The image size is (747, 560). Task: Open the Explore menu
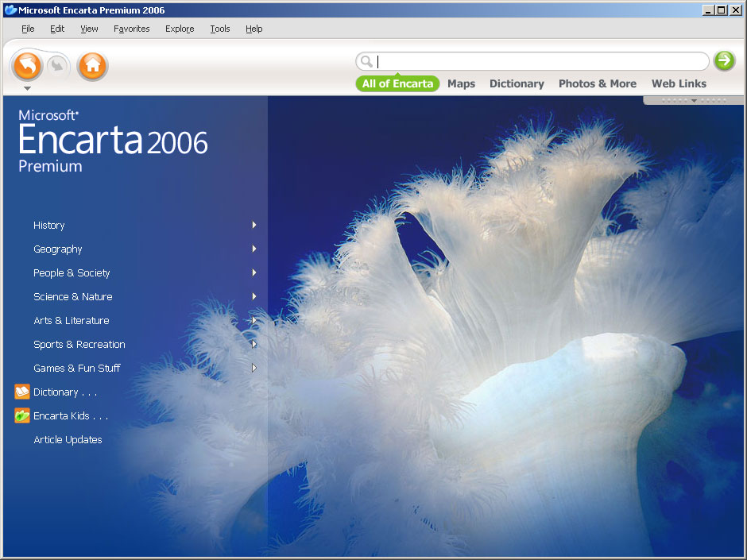[x=180, y=29]
